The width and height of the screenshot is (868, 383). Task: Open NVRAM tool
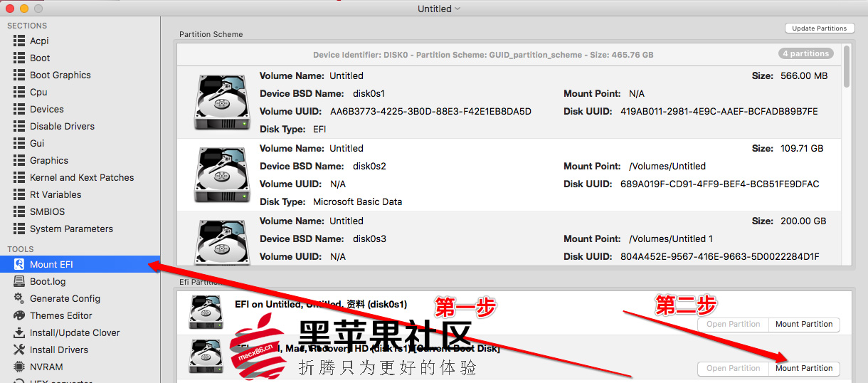click(46, 367)
